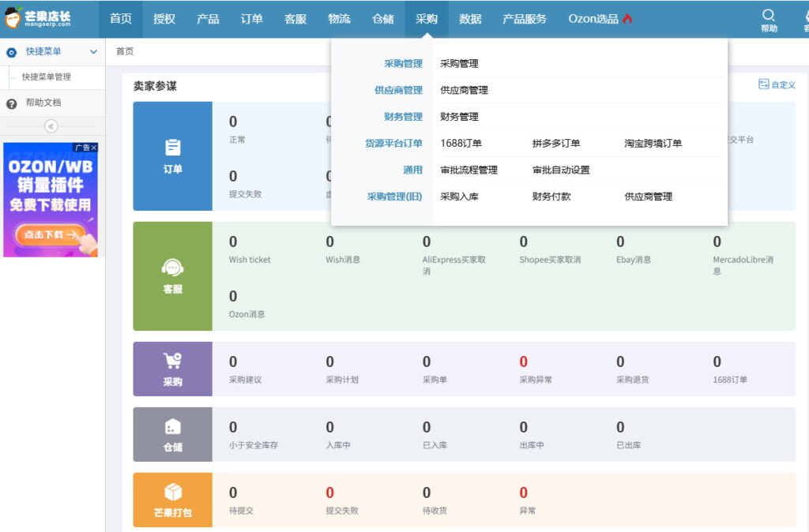Open the 数据 top menu

click(470, 19)
